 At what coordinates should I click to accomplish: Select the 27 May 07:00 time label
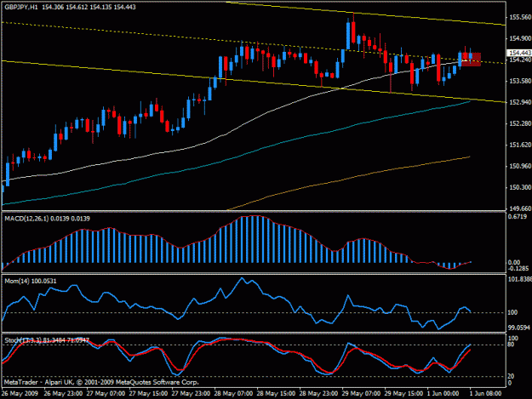pyautogui.click(x=106, y=394)
